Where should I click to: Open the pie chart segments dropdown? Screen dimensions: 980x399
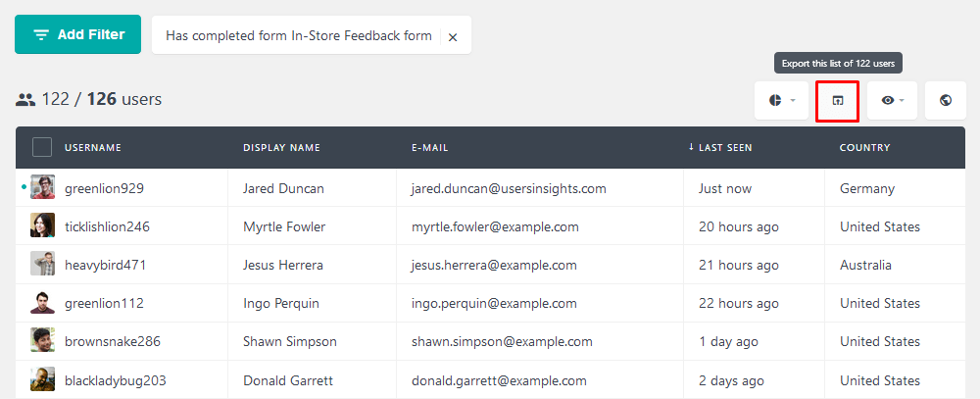pos(782,100)
